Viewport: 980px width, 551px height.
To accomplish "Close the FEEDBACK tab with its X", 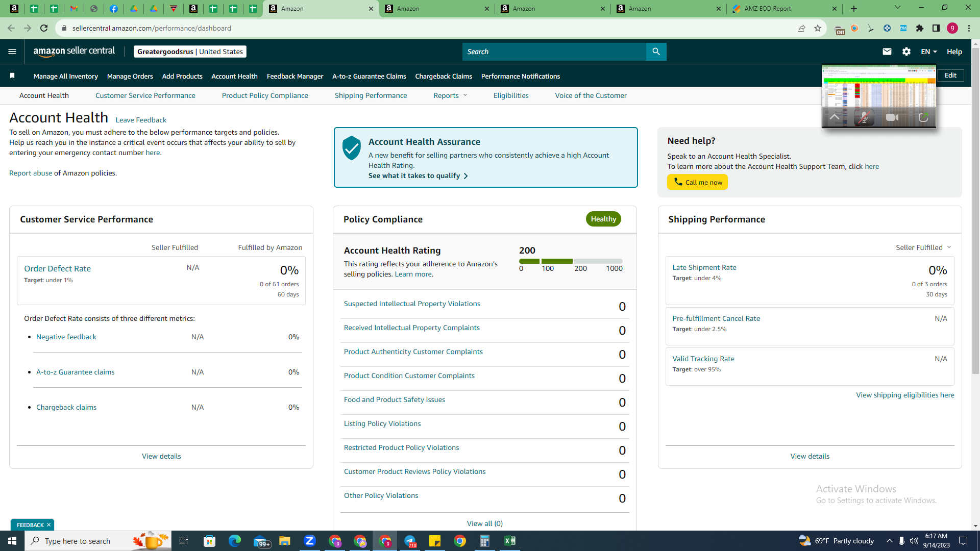I will click(x=49, y=525).
